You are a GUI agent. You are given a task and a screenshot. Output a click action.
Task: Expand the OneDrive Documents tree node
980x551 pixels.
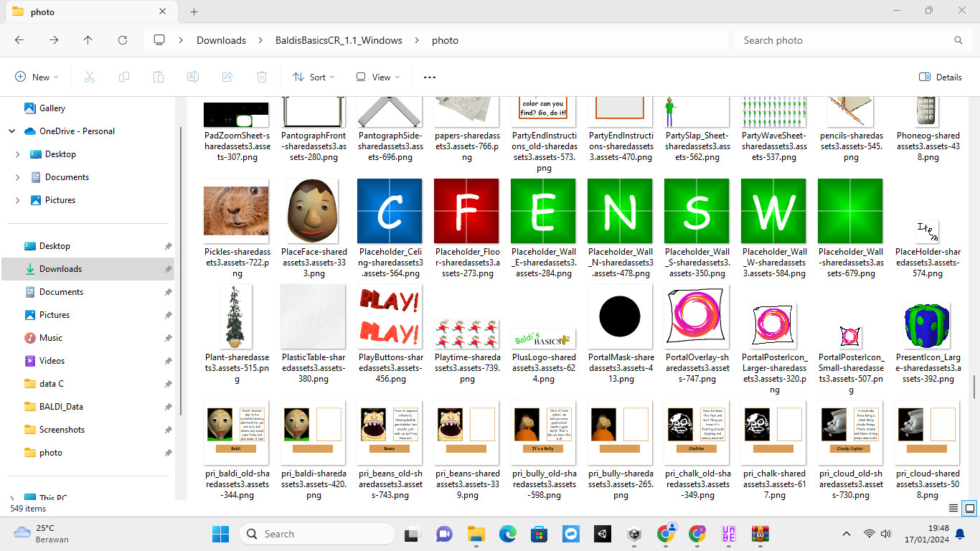(18, 177)
